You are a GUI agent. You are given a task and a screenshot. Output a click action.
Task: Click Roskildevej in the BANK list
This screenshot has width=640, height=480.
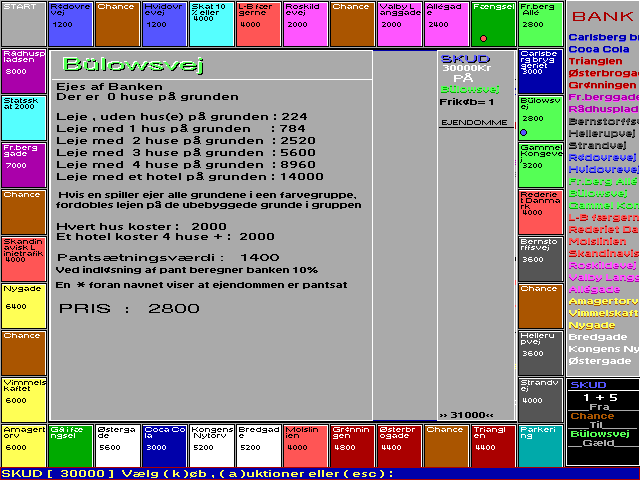coord(602,265)
